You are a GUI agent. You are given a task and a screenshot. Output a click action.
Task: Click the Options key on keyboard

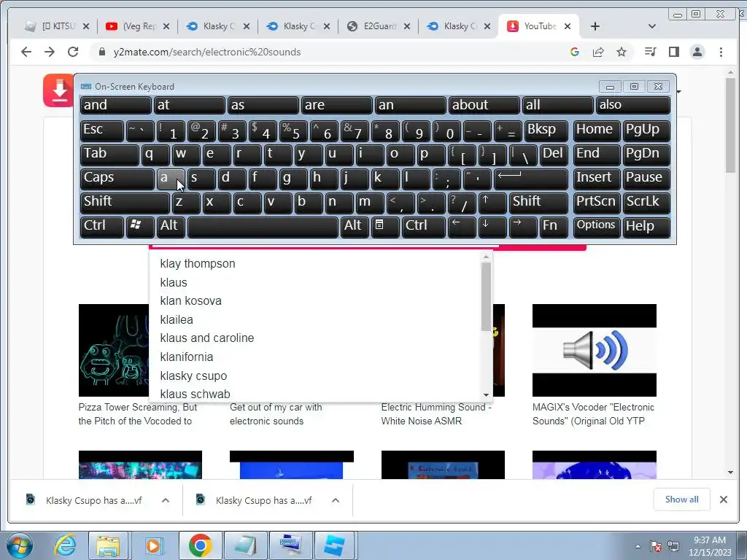597,227
